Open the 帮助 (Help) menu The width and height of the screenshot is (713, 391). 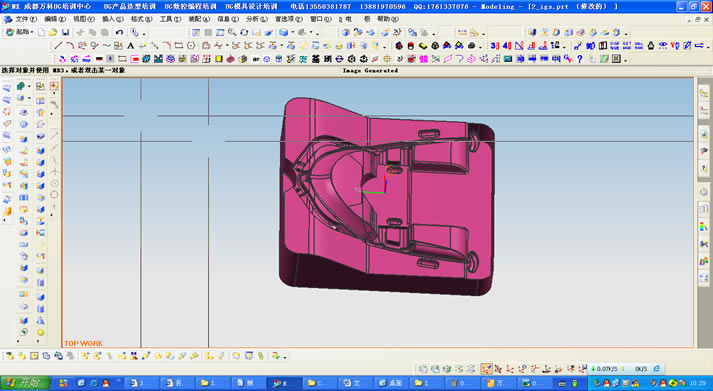click(x=387, y=19)
